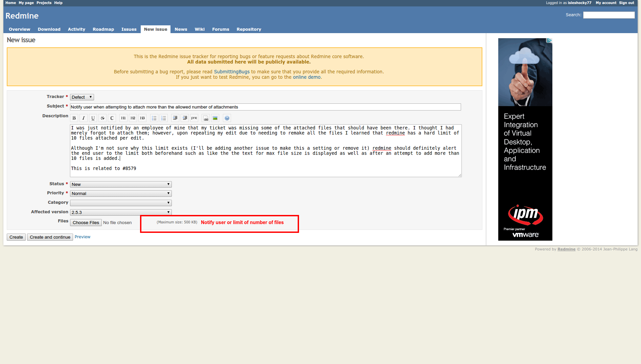This screenshot has width=641, height=364.
Task: Open the isleshocky77 user profile link
Action: tap(579, 3)
